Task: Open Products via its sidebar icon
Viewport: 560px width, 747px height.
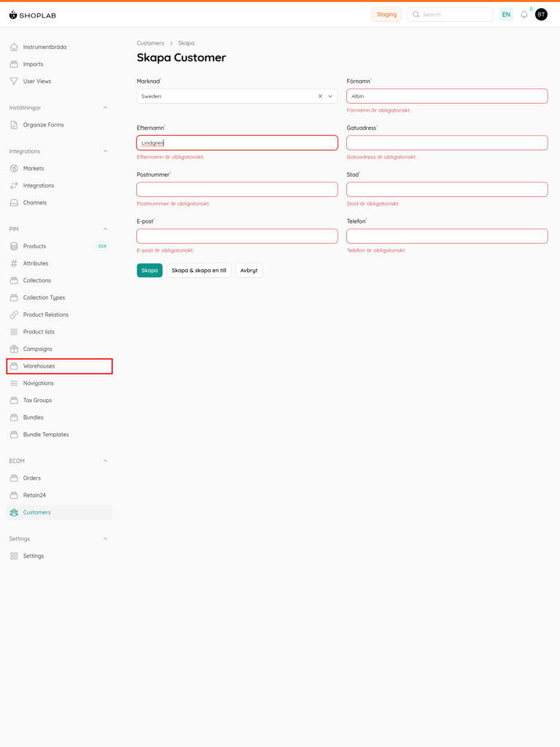Action: tap(14, 247)
